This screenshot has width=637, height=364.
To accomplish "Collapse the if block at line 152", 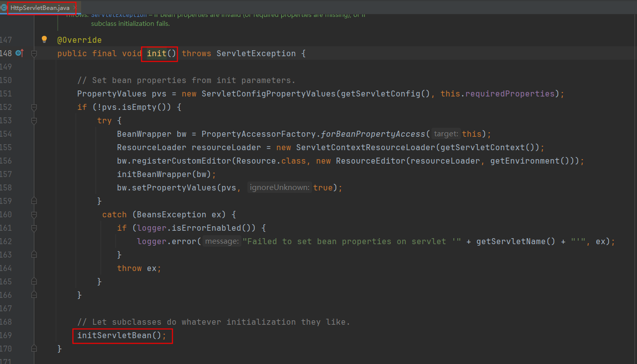I will [x=34, y=107].
